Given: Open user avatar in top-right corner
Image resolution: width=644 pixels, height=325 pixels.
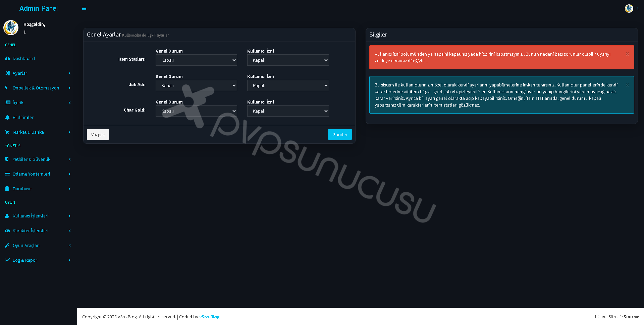Looking at the screenshot, I should (x=629, y=8).
